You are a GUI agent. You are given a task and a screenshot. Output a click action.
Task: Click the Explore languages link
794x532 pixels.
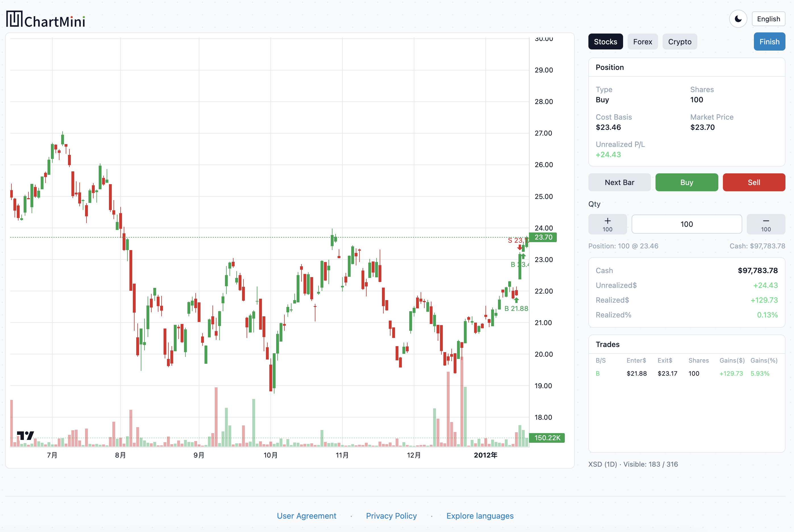[480, 516]
